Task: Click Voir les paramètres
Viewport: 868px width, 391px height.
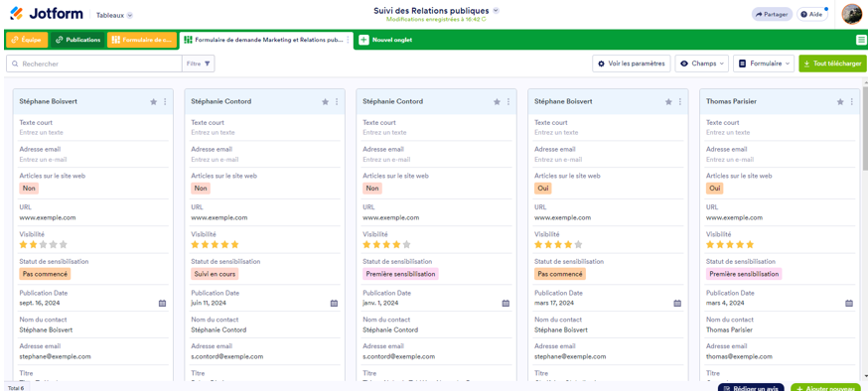Action: coord(632,64)
